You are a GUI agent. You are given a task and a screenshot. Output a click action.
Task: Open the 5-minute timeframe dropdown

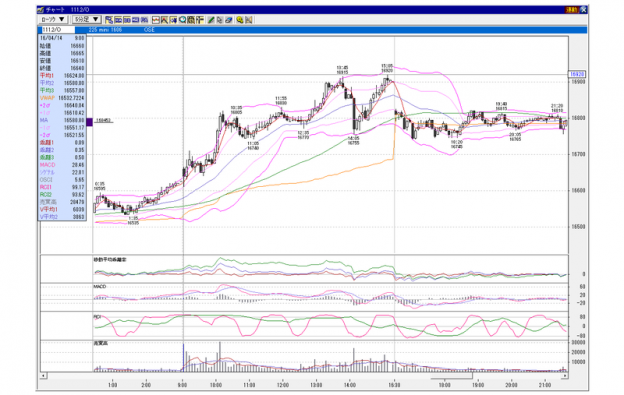coord(86,19)
